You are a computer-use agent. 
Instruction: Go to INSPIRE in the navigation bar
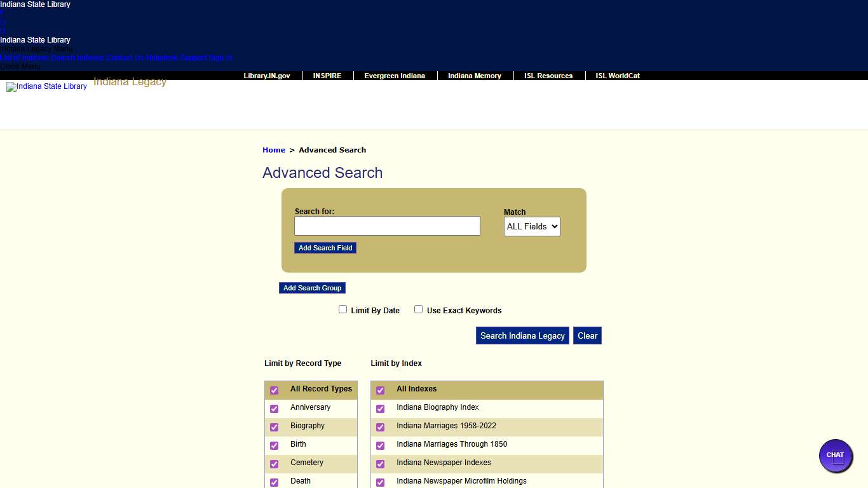[x=327, y=76]
